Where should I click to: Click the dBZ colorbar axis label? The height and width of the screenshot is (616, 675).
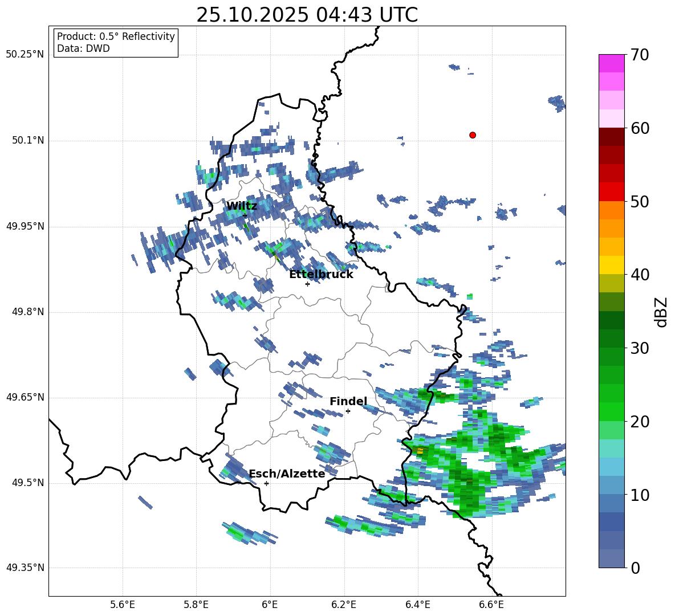[661, 312]
